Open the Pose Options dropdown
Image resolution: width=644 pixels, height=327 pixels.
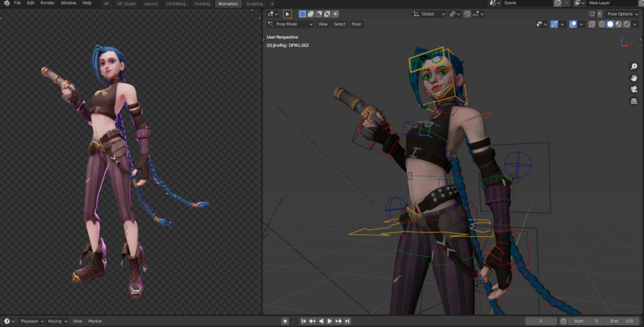(623, 14)
